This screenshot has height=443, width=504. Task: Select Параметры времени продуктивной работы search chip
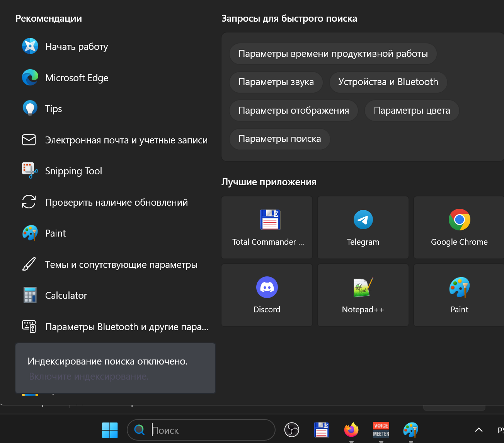(333, 54)
